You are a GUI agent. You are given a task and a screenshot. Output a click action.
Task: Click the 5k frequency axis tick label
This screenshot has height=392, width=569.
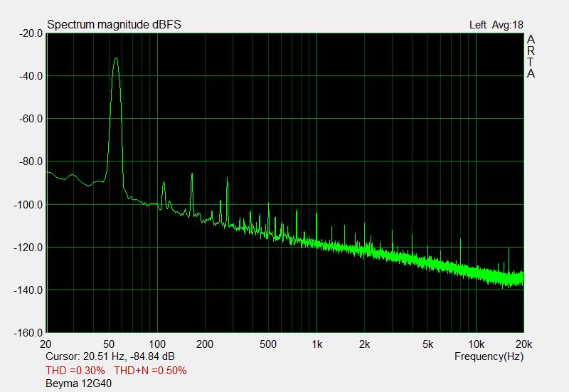pos(428,344)
